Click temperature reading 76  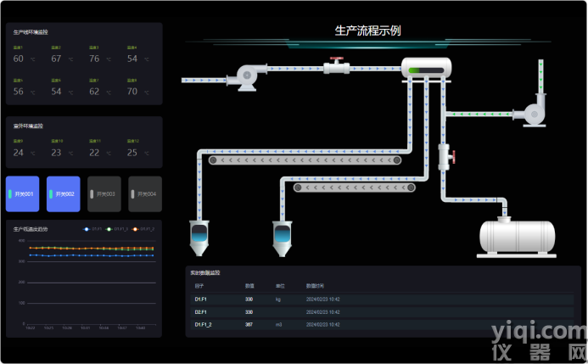pos(94,59)
